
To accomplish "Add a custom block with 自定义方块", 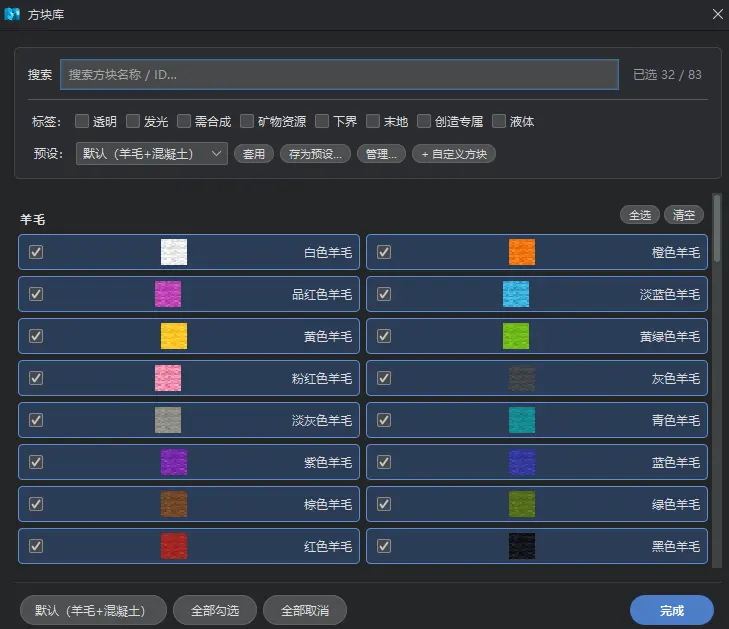I will (454, 154).
